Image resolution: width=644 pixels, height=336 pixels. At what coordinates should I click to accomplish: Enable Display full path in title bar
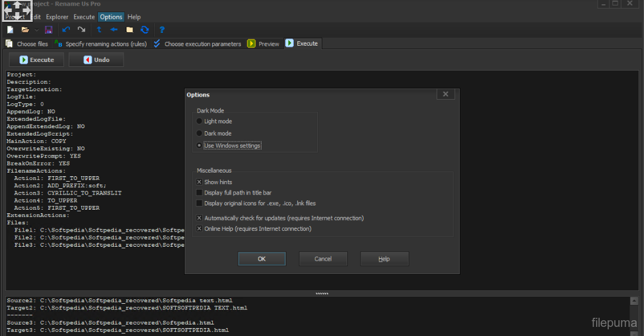click(199, 193)
